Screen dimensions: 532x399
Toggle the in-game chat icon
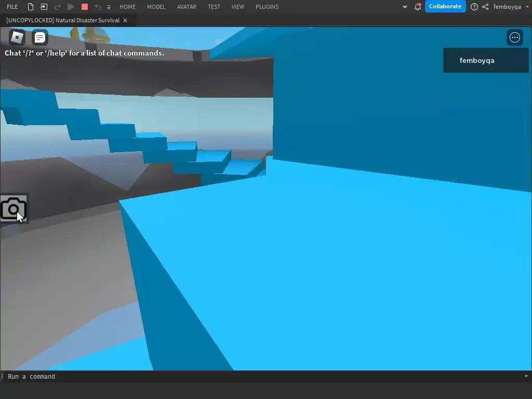(x=40, y=37)
